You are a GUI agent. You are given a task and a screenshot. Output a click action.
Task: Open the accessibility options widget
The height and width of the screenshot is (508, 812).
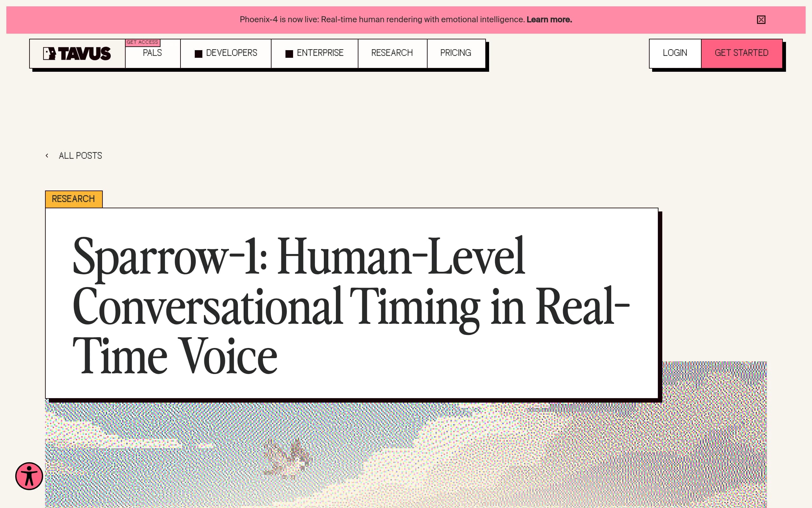pos(29,476)
